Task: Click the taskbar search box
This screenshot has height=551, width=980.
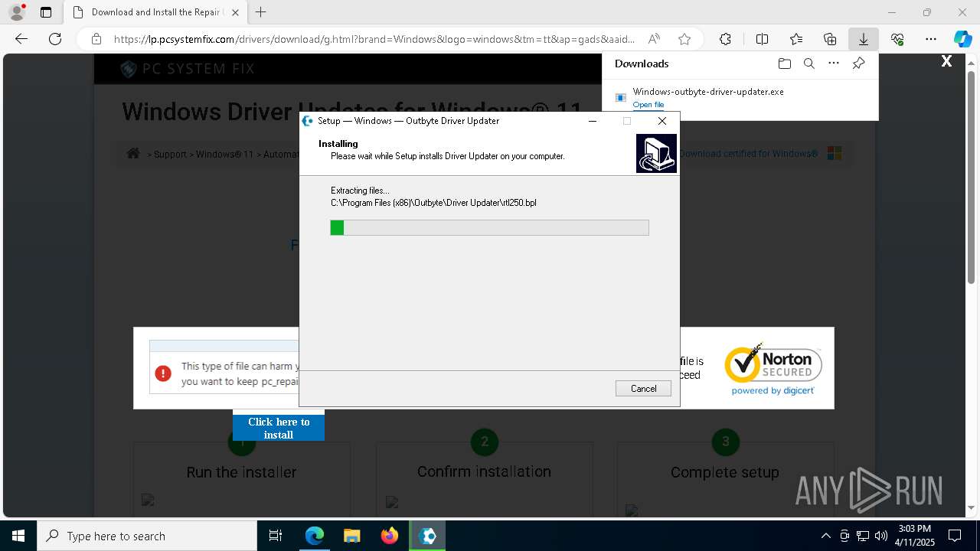Action: [x=147, y=536]
